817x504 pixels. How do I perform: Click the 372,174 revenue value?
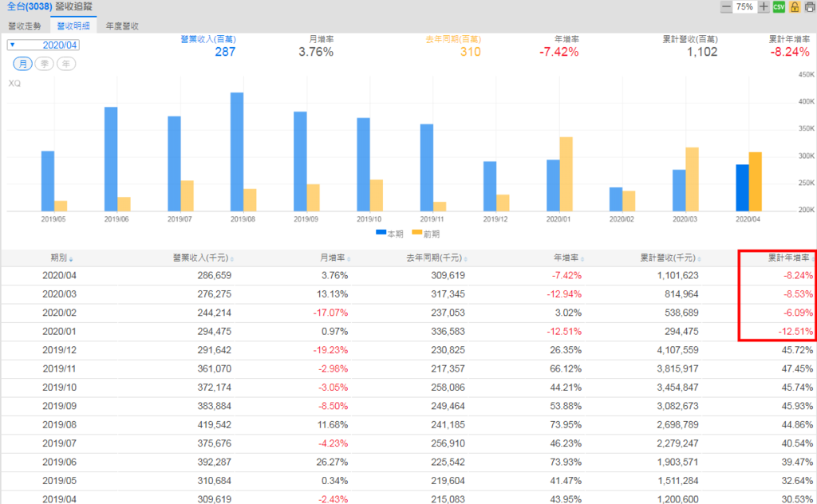[x=214, y=388]
